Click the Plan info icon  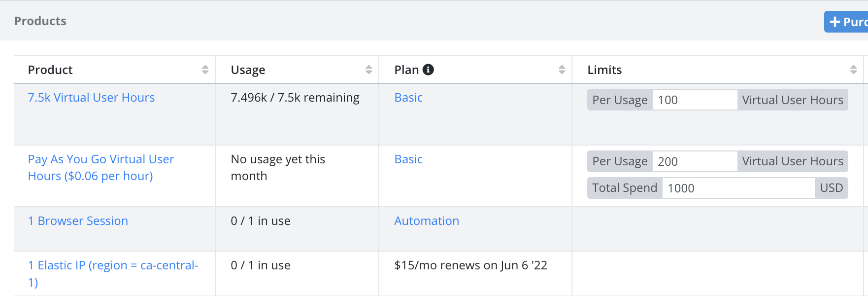click(429, 70)
